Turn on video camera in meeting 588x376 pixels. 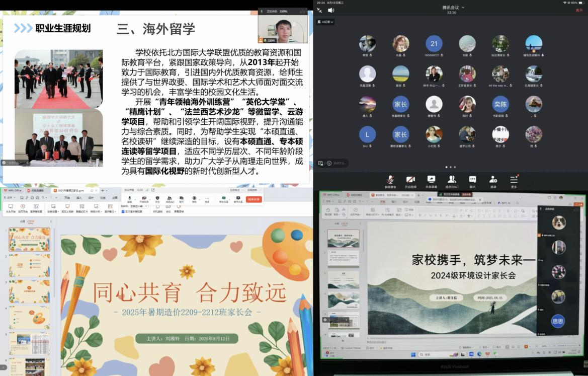410,180
